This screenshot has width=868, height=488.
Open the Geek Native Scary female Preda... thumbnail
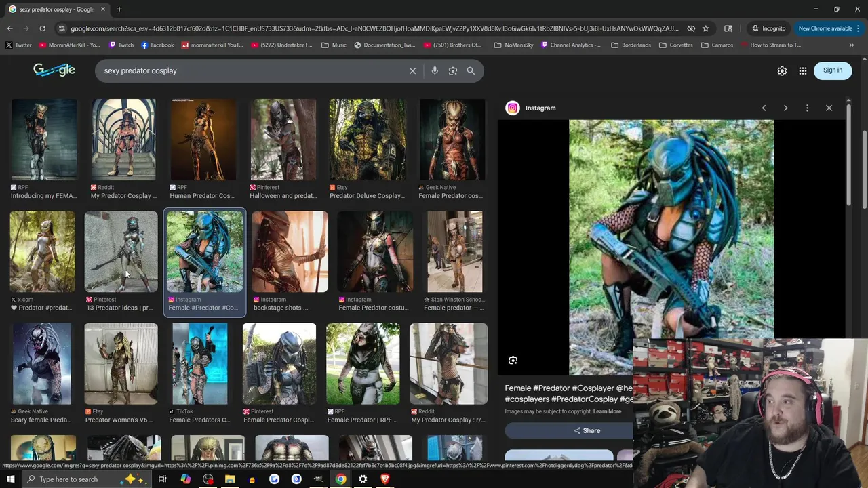41,363
